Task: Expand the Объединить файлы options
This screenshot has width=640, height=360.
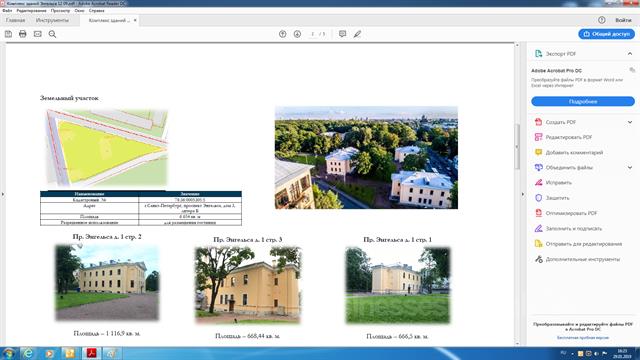Action: point(630,167)
